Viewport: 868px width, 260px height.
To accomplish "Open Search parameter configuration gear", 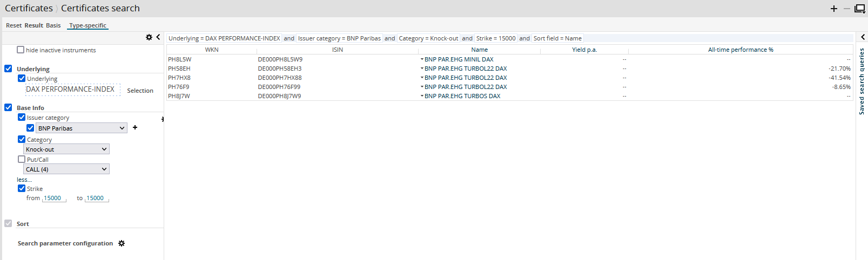I will [122, 243].
